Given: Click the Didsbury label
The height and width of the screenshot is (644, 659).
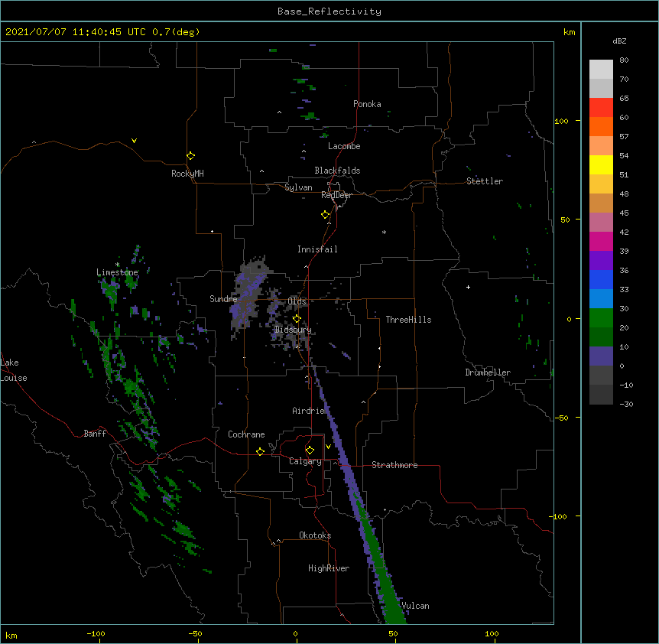Looking at the screenshot, I should tap(293, 330).
